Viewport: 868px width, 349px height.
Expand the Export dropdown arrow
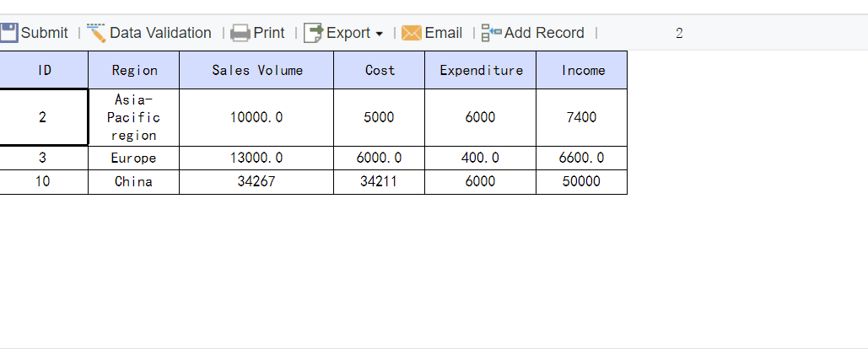point(379,34)
